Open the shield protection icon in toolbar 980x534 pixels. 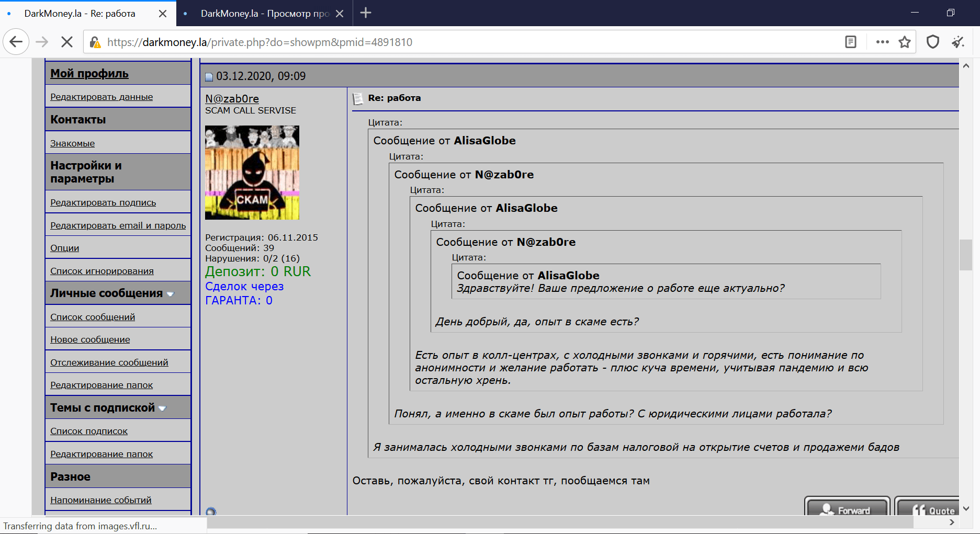coord(933,42)
